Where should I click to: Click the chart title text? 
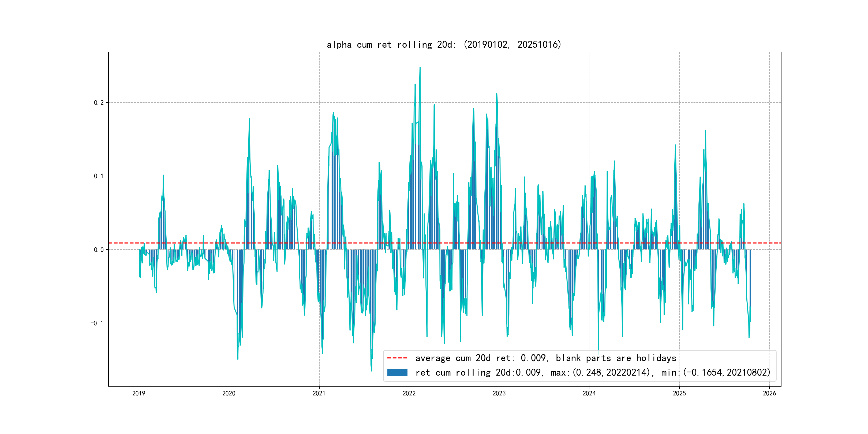444,44
